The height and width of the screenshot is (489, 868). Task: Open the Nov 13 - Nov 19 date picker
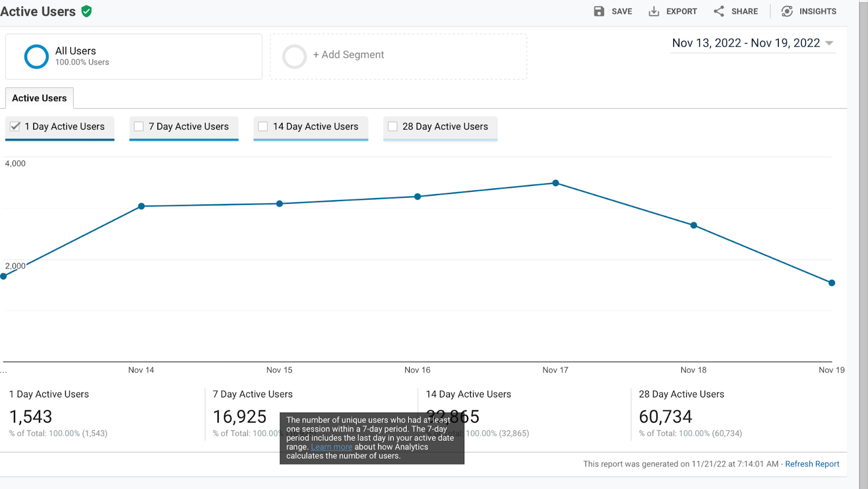[745, 43]
